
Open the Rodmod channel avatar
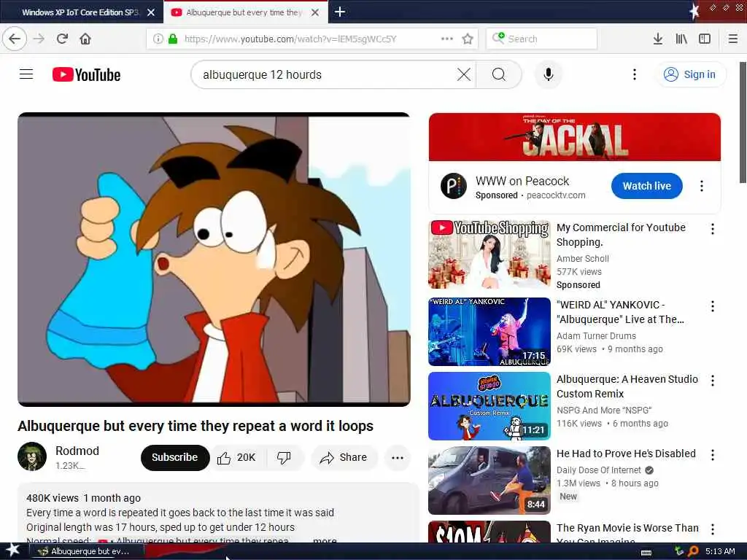(x=32, y=456)
